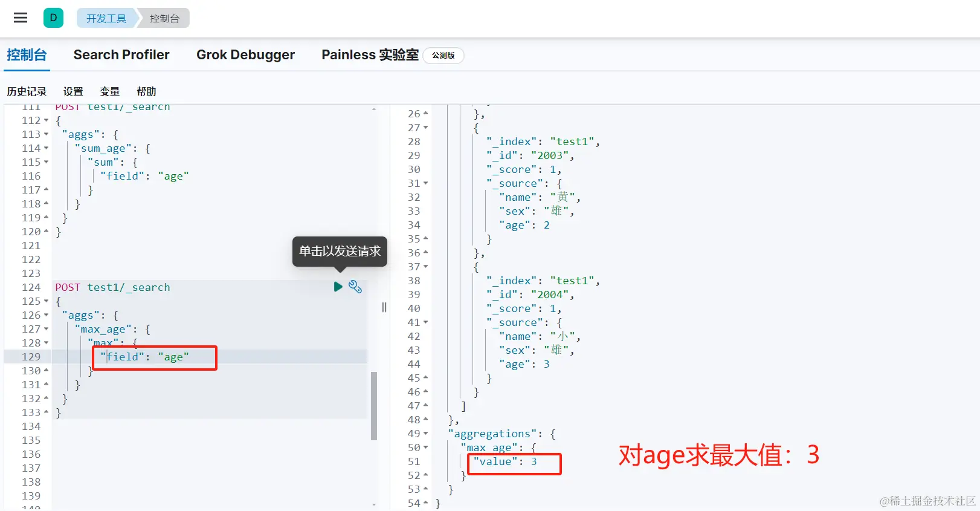980x511 pixels.
Task: Collapse sum block at line 115
Action: [46, 162]
